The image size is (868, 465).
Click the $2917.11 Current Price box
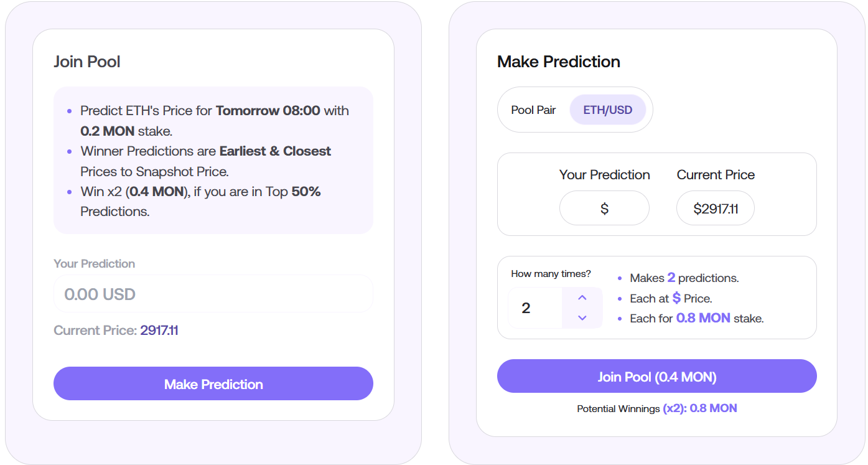click(x=715, y=209)
